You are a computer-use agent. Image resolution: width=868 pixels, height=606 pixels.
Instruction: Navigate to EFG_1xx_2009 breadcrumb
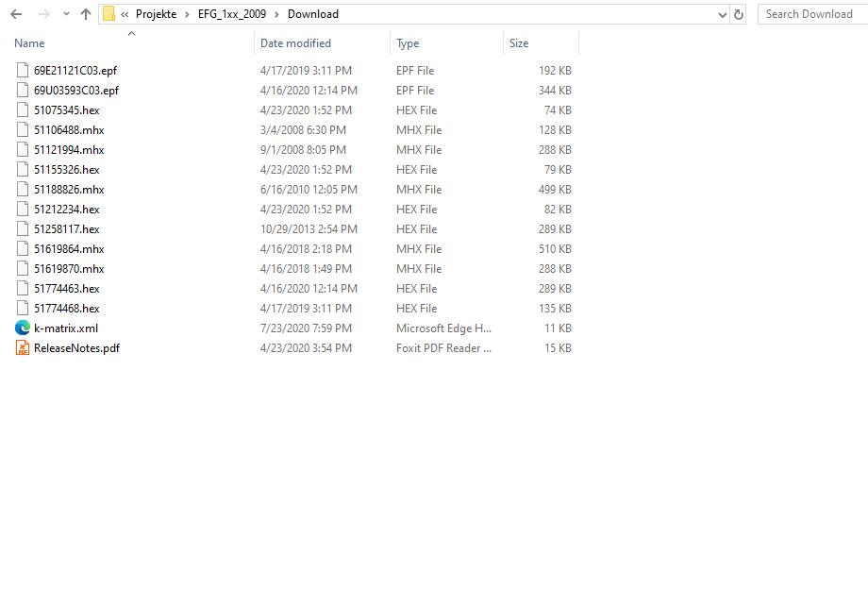coord(232,14)
